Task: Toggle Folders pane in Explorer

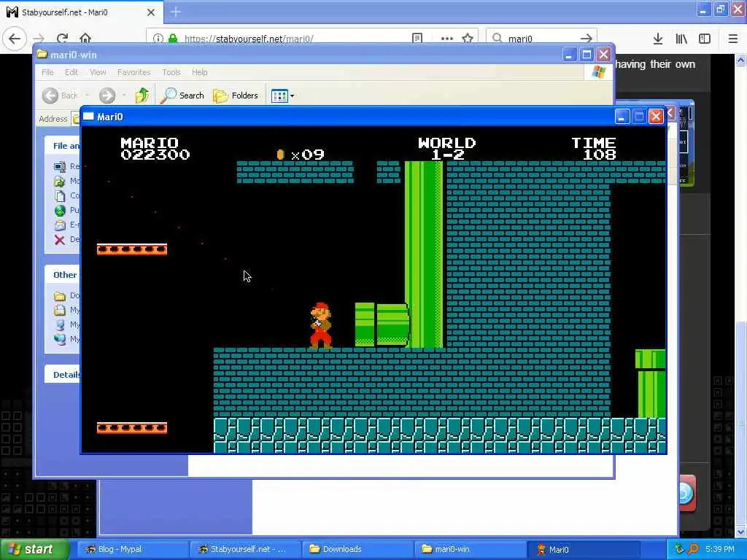Action: (x=236, y=96)
